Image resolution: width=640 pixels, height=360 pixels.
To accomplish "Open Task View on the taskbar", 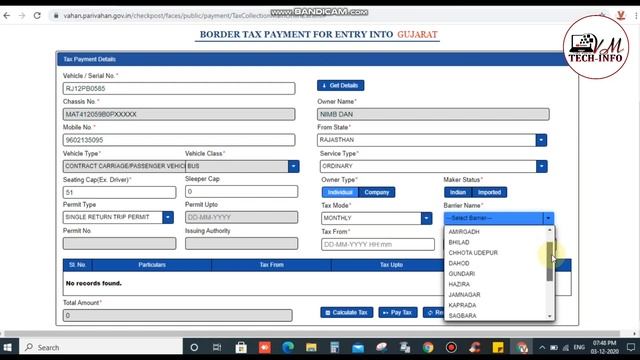I will [217, 347].
